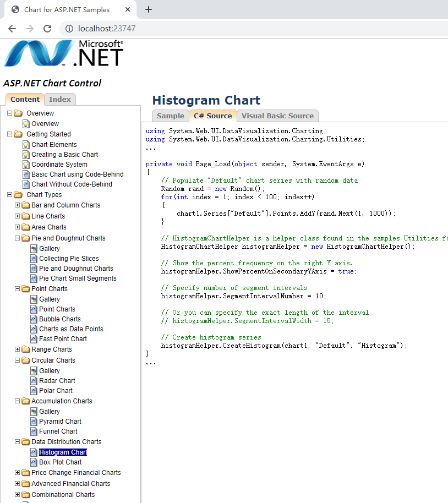
Task: Open the Point Charts page link
Action: [57, 309]
